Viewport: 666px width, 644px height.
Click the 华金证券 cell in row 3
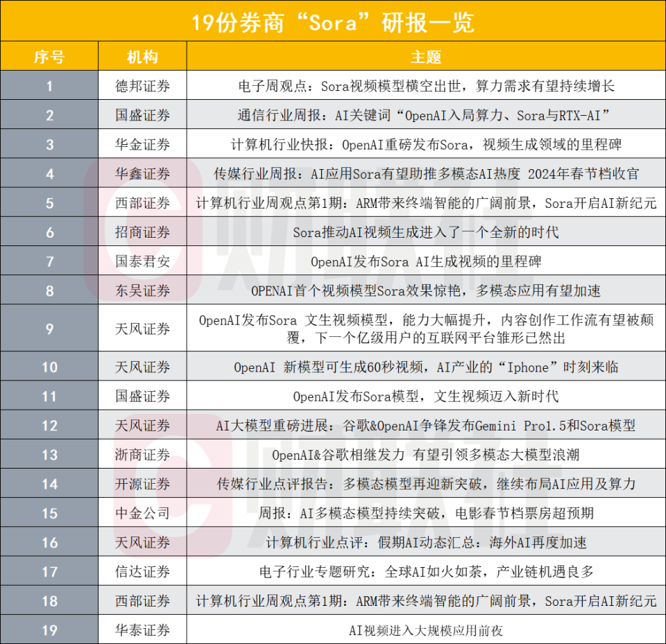[x=142, y=145]
